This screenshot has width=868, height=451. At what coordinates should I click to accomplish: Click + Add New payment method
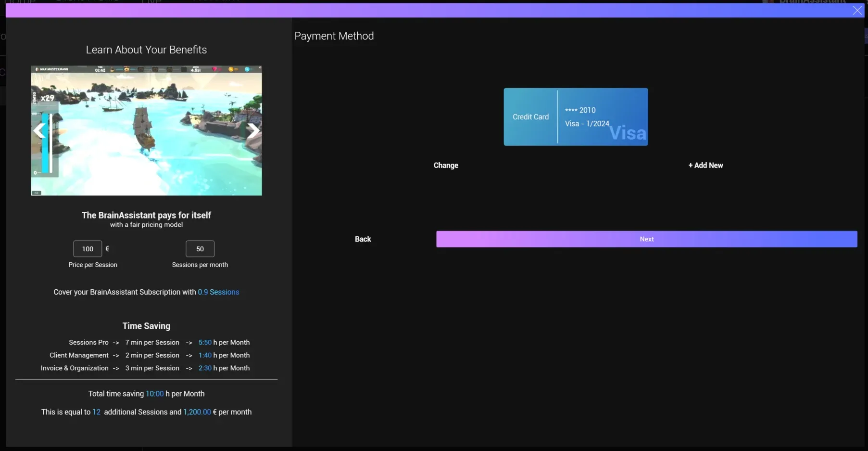pos(705,165)
